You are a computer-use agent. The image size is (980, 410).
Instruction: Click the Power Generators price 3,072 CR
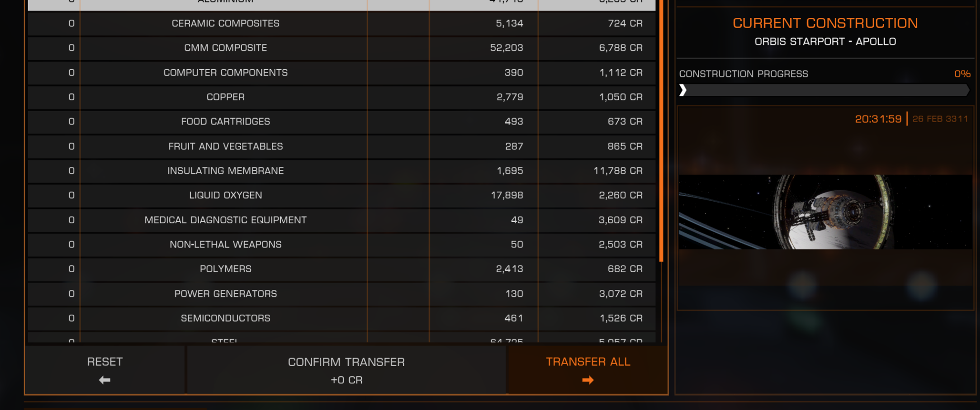[621, 293]
